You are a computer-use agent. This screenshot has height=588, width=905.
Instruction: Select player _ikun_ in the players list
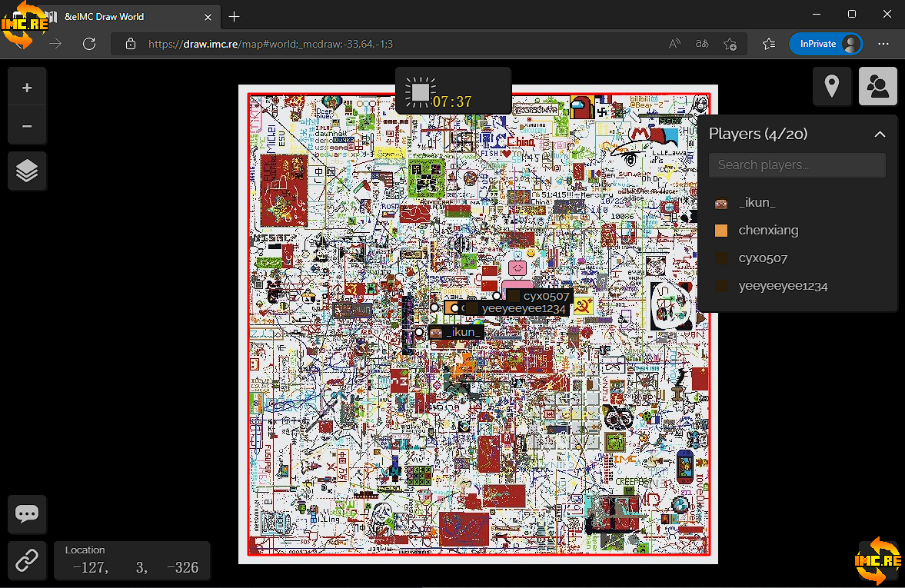[x=757, y=203]
